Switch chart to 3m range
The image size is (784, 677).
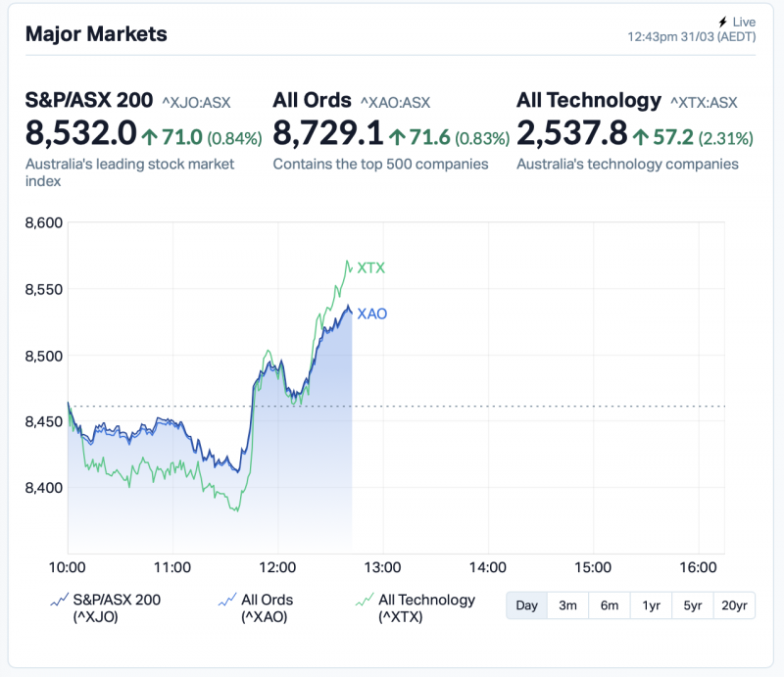(567, 605)
